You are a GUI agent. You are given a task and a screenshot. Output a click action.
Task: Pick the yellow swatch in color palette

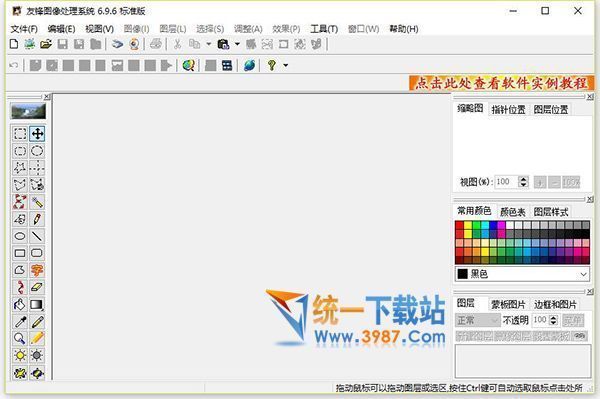(468, 225)
